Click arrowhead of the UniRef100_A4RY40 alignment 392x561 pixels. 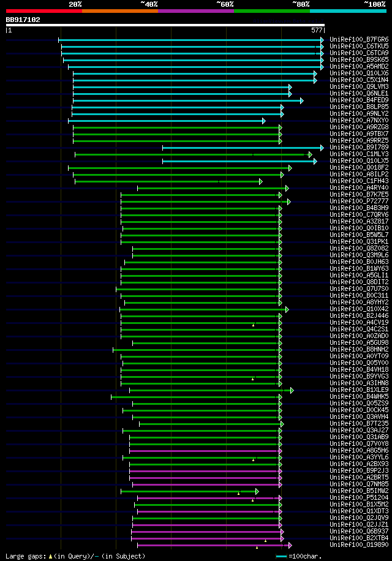tap(287, 188)
